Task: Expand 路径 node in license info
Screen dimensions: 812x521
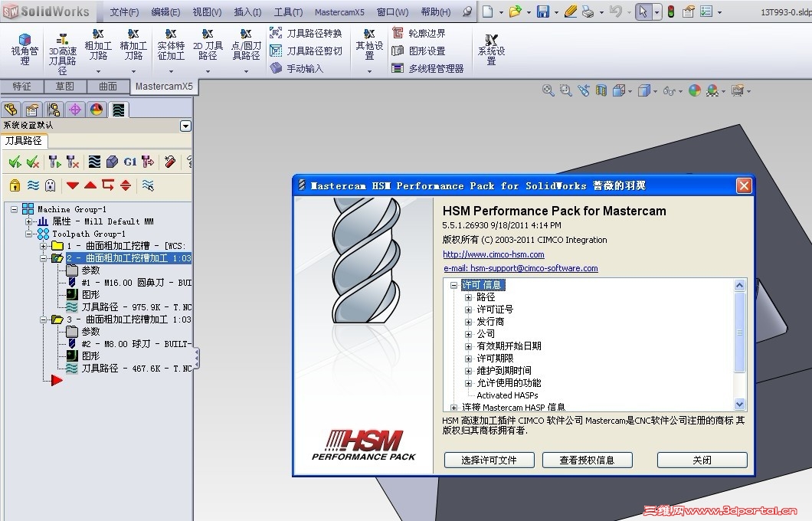Action: 468,297
